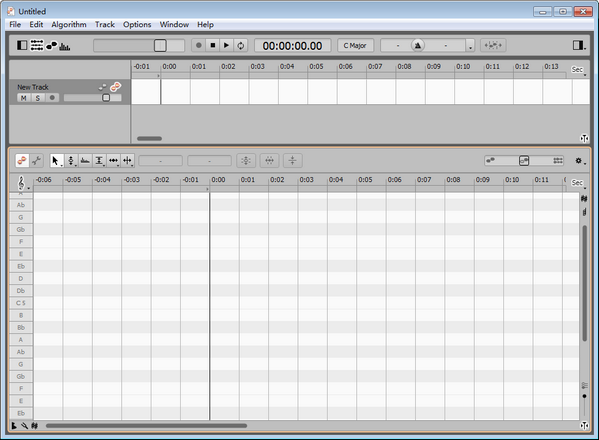Image resolution: width=599 pixels, height=440 pixels.
Task: Open the track pane Sec time unit dropdown
Action: click(578, 70)
